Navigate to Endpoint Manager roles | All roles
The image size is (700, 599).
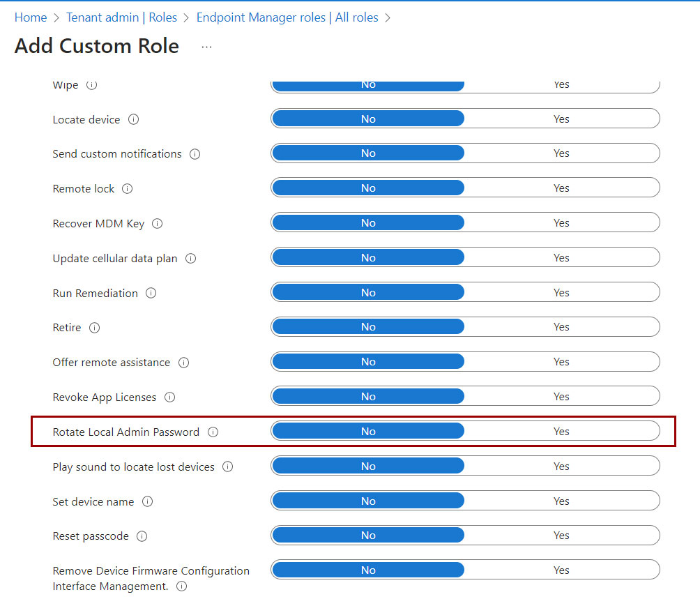tap(287, 17)
